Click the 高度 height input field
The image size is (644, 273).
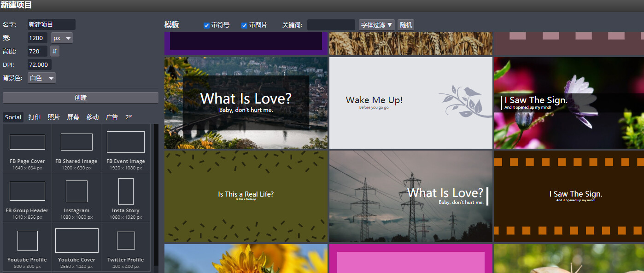(x=37, y=51)
